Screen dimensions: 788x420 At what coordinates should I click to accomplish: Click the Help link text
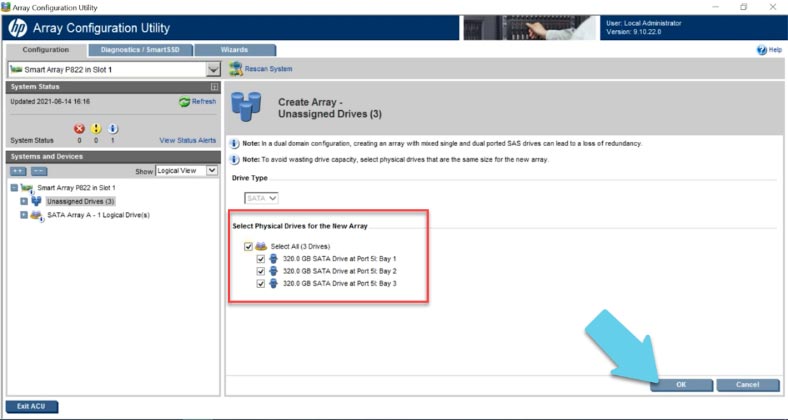[775, 50]
